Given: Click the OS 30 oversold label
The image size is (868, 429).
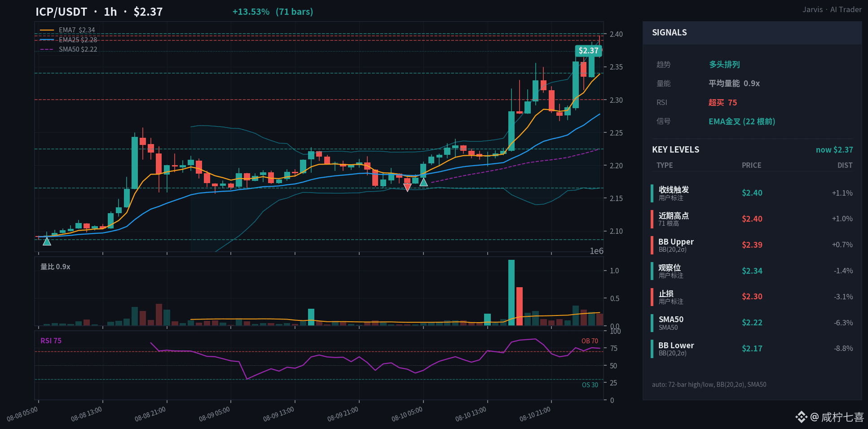Looking at the screenshot, I should coord(590,385).
